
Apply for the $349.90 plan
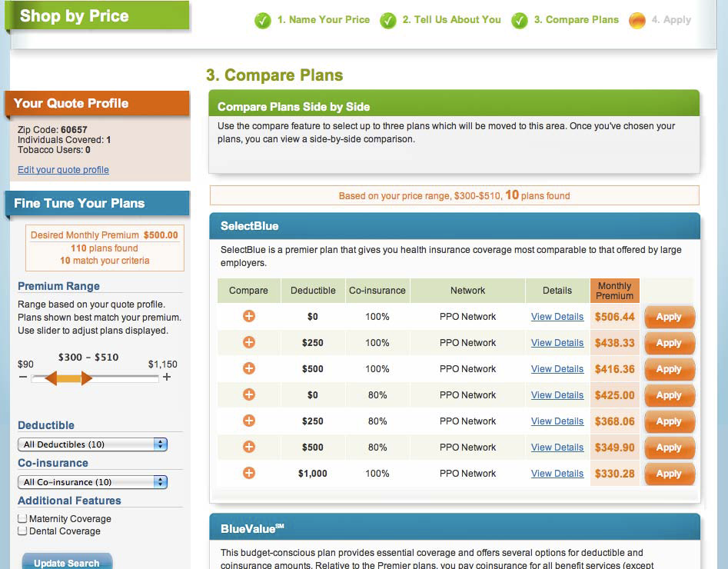pyautogui.click(x=669, y=448)
